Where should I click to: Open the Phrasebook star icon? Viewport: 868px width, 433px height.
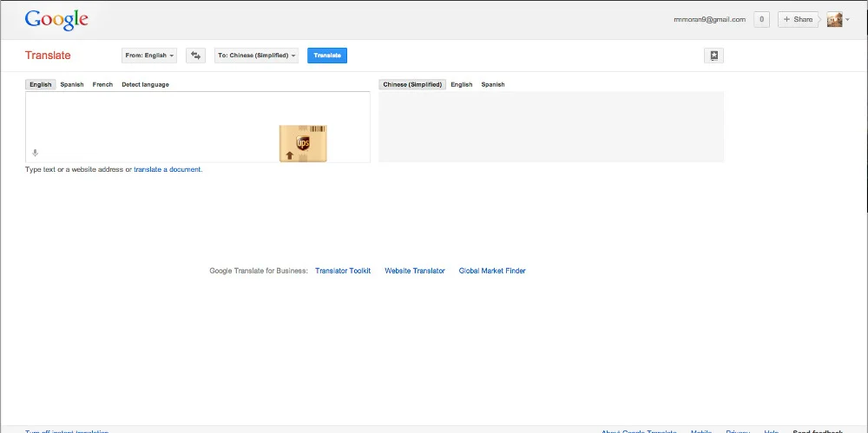[713, 56]
